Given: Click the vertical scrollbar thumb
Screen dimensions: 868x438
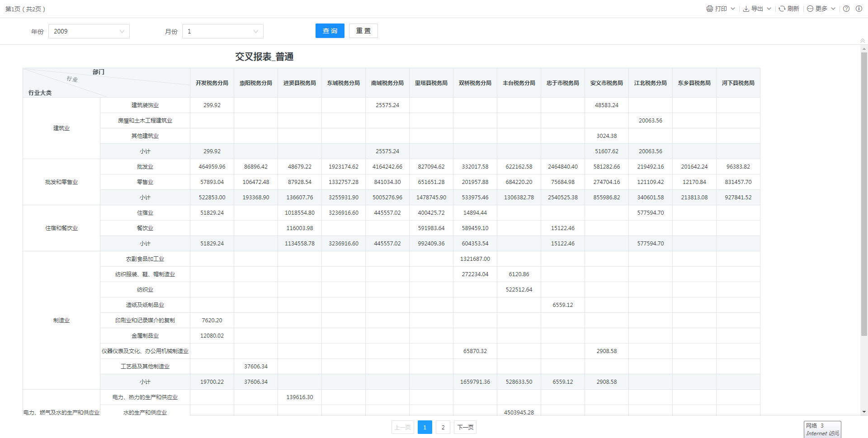Looking at the screenshot, I should 864,194.
